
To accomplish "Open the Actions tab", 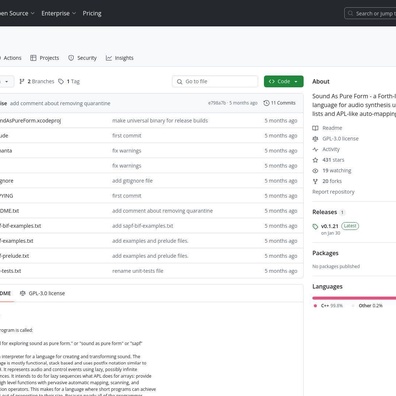I will (x=11, y=58).
